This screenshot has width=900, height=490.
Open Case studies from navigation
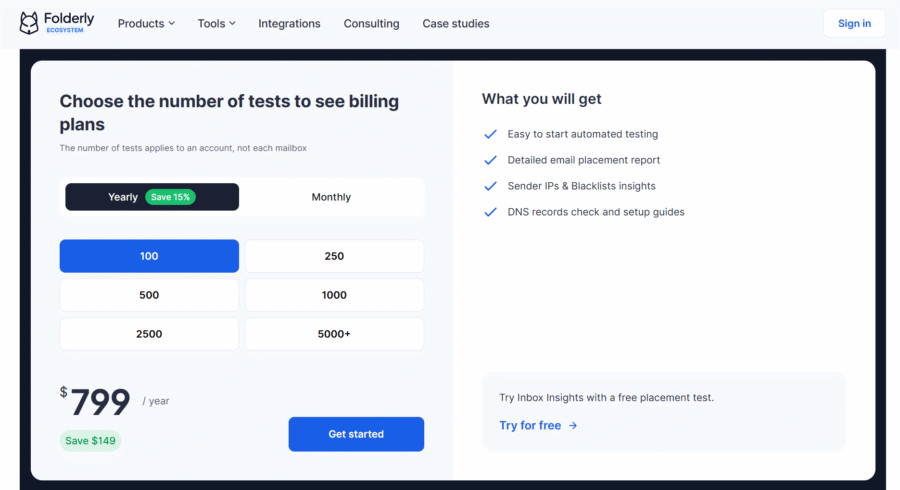455,23
